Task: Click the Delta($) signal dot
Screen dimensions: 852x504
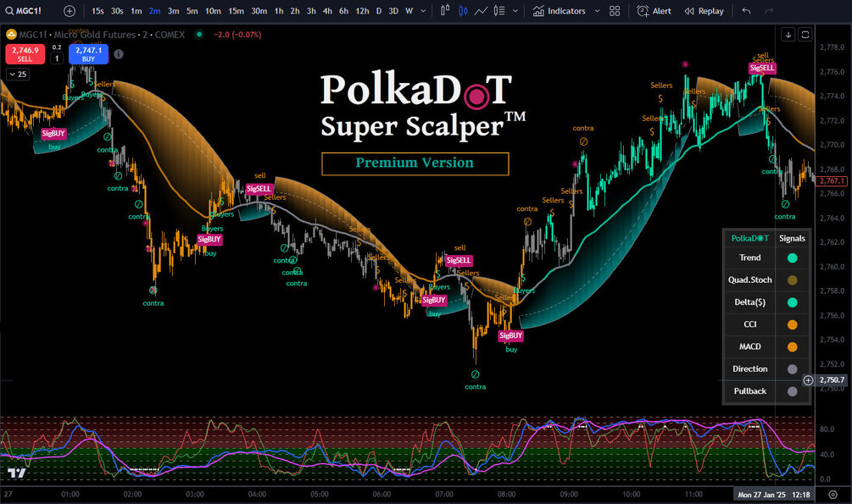Action: tap(792, 302)
